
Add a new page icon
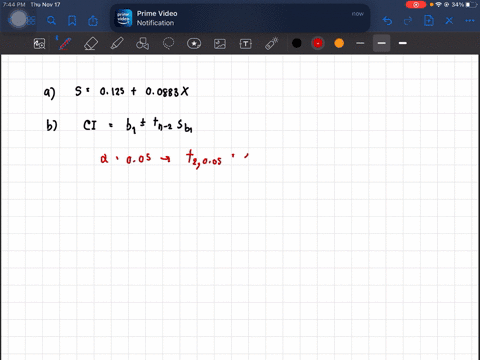coord(429,21)
